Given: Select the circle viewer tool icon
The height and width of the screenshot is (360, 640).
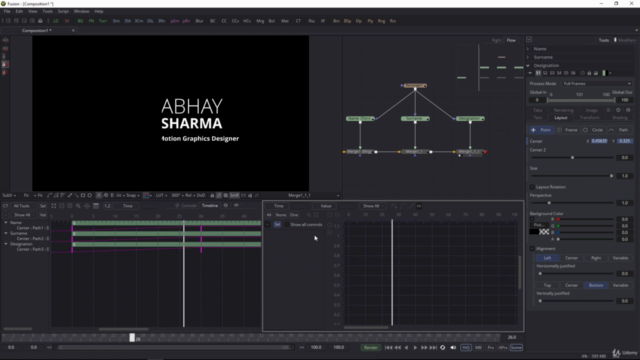Looking at the screenshot, I should 90,196.
